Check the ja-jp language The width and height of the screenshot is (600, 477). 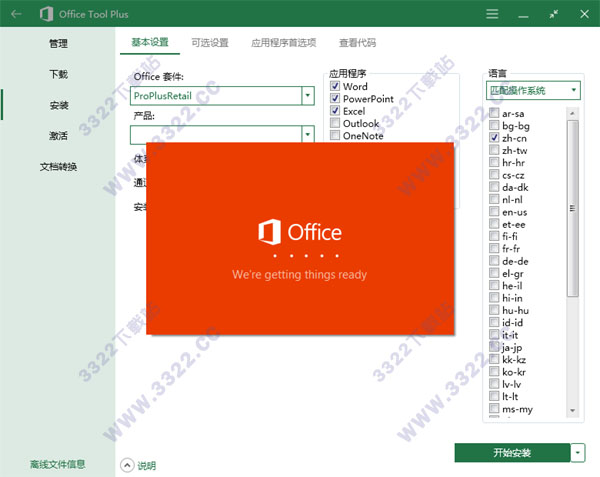494,347
